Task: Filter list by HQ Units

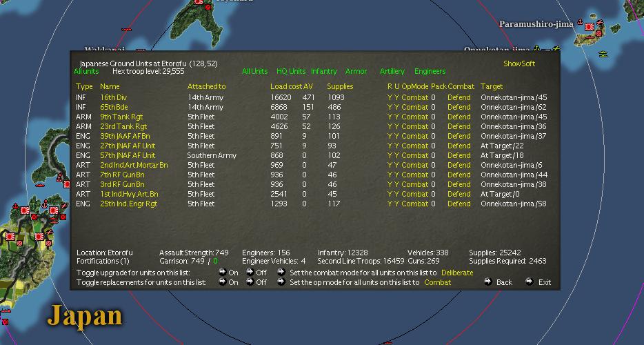Action: click(x=291, y=71)
